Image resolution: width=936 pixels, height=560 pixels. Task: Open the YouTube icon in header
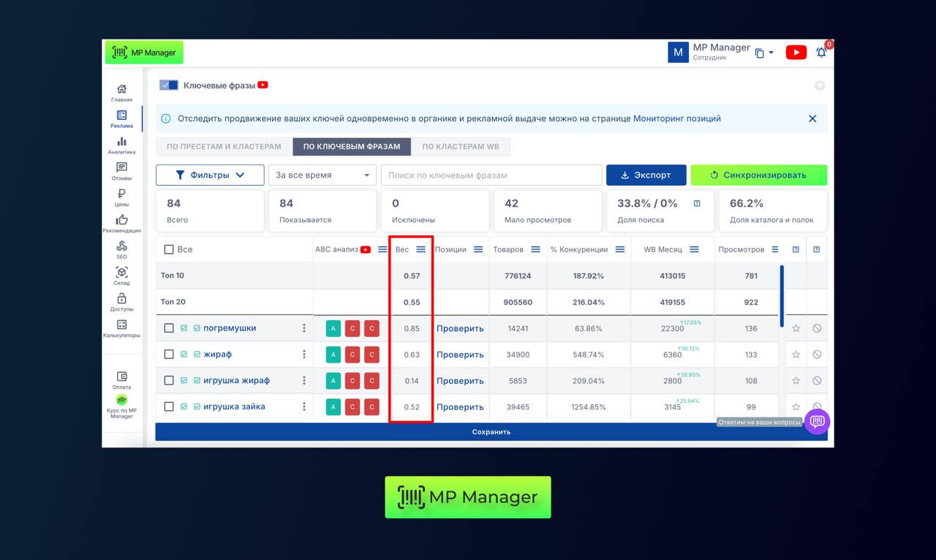coord(796,53)
